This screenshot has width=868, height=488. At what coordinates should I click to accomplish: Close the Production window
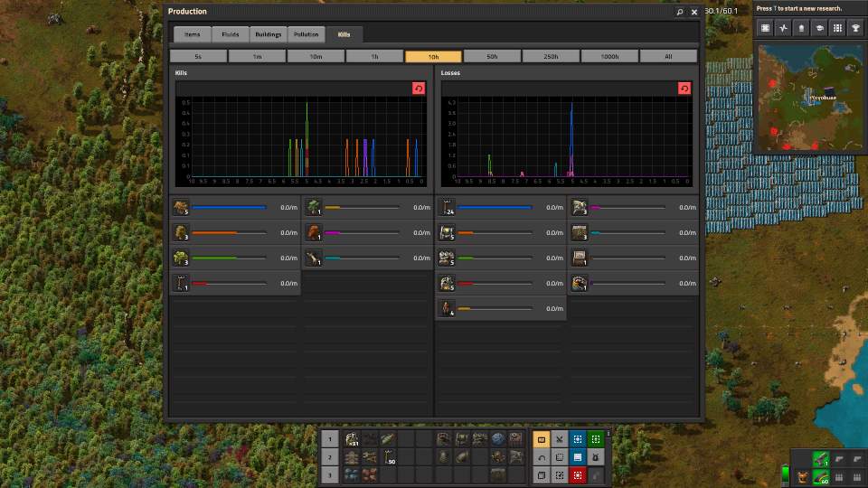point(694,12)
